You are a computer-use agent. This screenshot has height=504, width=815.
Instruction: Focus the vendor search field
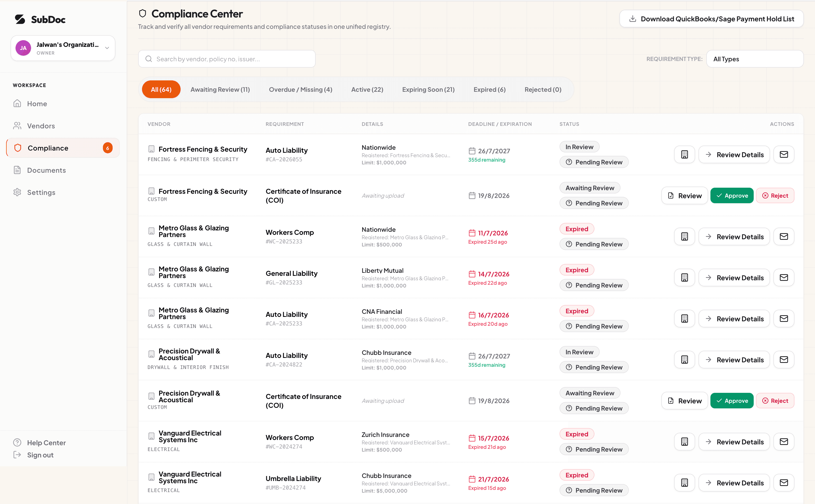[227, 59]
